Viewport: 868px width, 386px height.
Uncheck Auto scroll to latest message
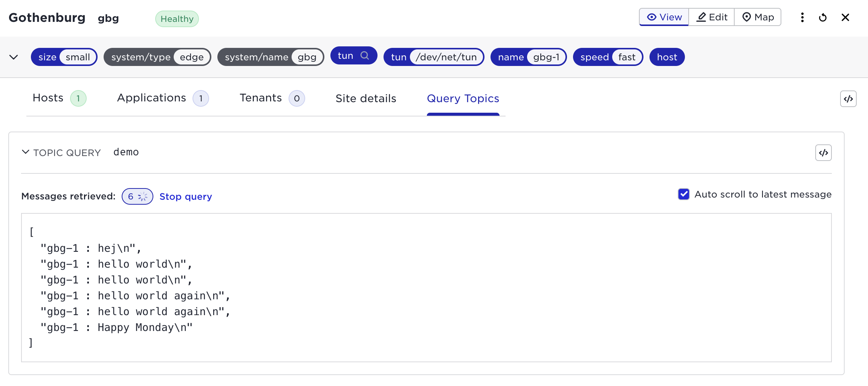click(683, 194)
